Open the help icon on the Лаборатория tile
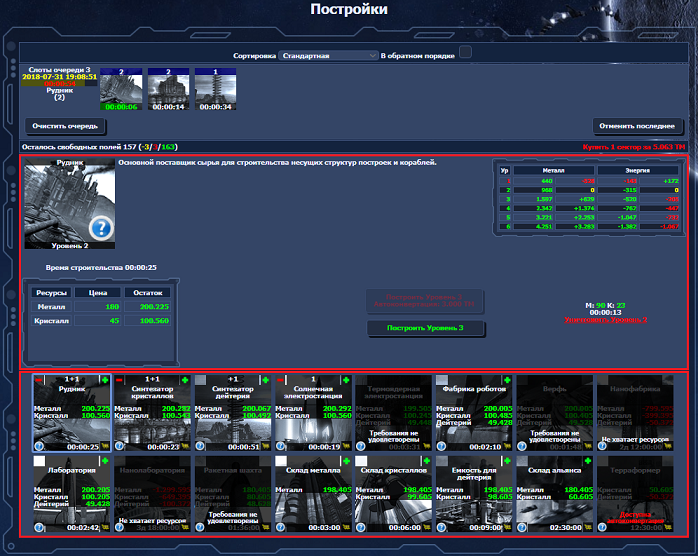The width and height of the screenshot is (698, 556). 39,529
